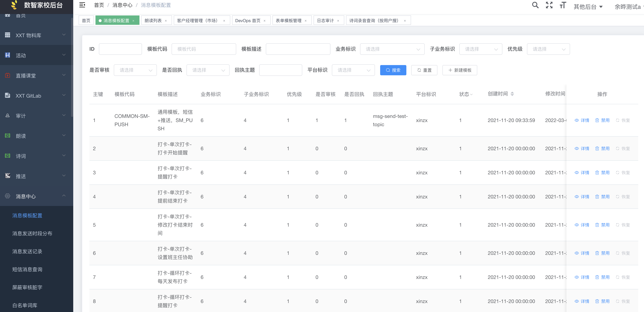View 详情 for row 1 COMMON-SM-PUSH

coord(582,120)
